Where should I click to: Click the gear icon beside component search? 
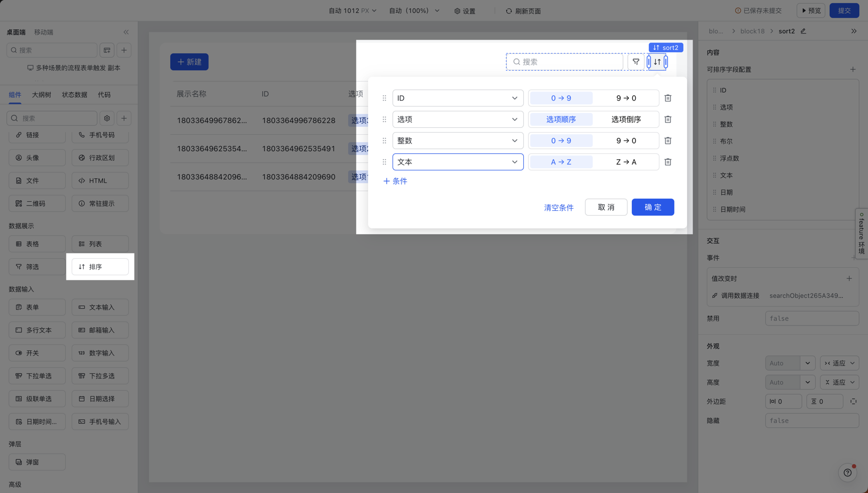[x=107, y=118]
